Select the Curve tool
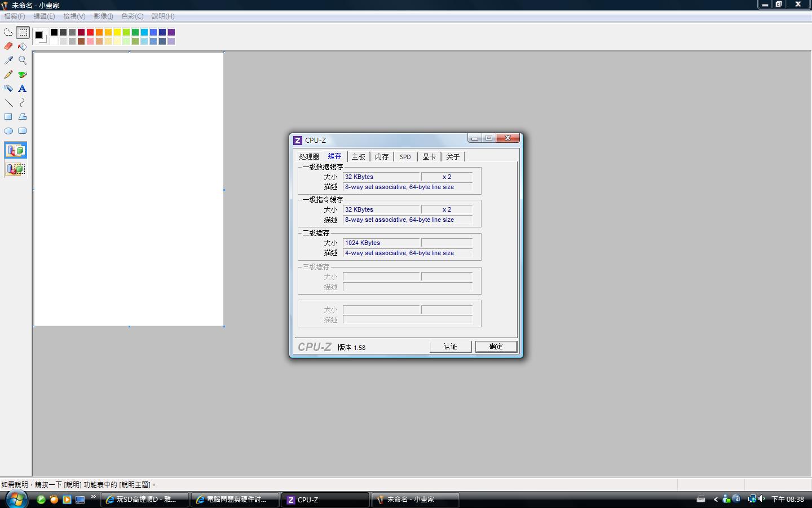Viewport: 812px width, 508px height. coord(23,103)
